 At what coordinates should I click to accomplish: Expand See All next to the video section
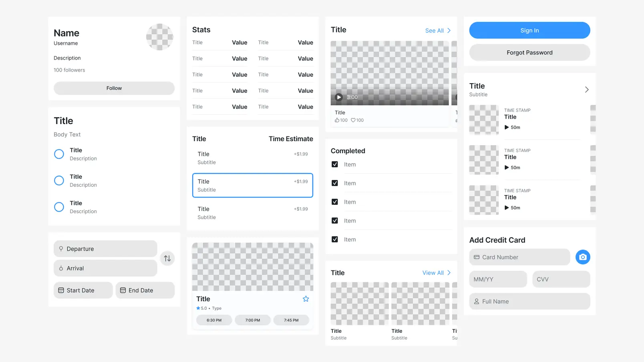click(x=435, y=30)
